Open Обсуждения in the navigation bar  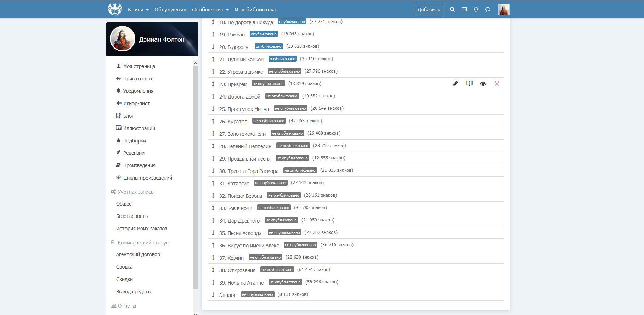pos(170,10)
